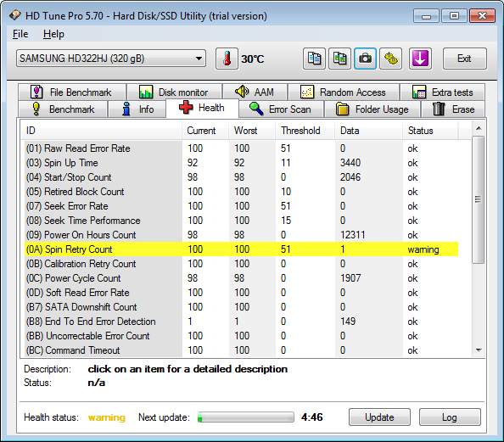The height and width of the screenshot is (442, 504).
Task: Sort by the Status column header
Action: [430, 131]
